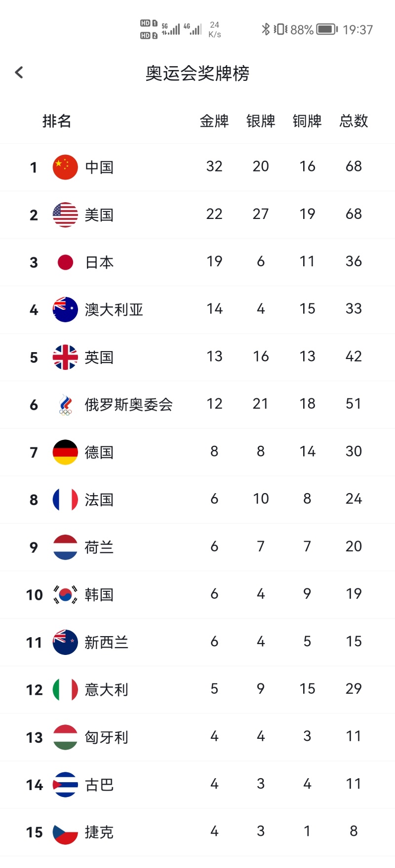Tap the ROC Olympic Committee emblem

coord(65,405)
